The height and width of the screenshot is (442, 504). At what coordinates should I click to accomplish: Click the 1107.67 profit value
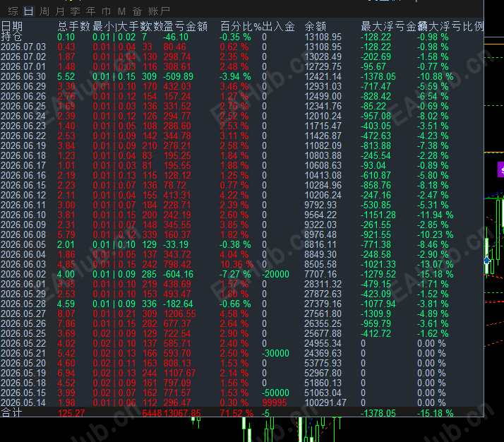180,374
